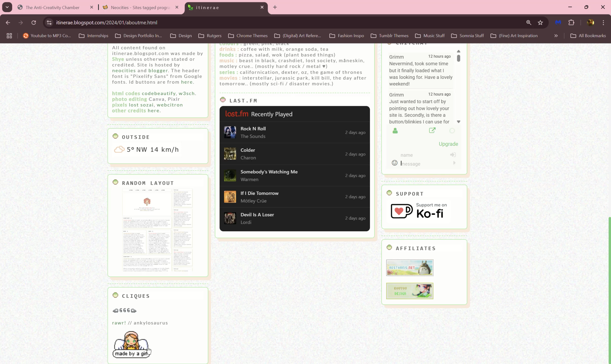Send chat message arrow
This screenshot has width=611, height=364.
pyautogui.click(x=454, y=163)
